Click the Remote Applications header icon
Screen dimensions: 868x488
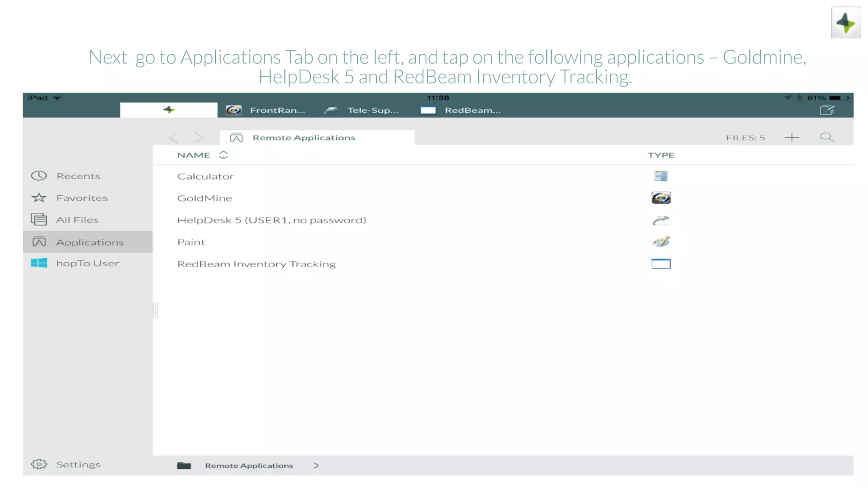tap(236, 138)
